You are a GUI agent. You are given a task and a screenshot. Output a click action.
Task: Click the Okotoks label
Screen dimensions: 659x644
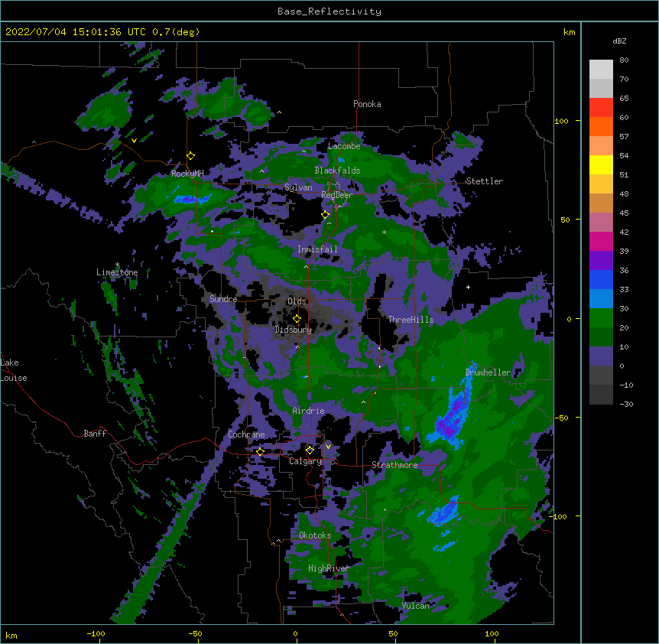315,535
